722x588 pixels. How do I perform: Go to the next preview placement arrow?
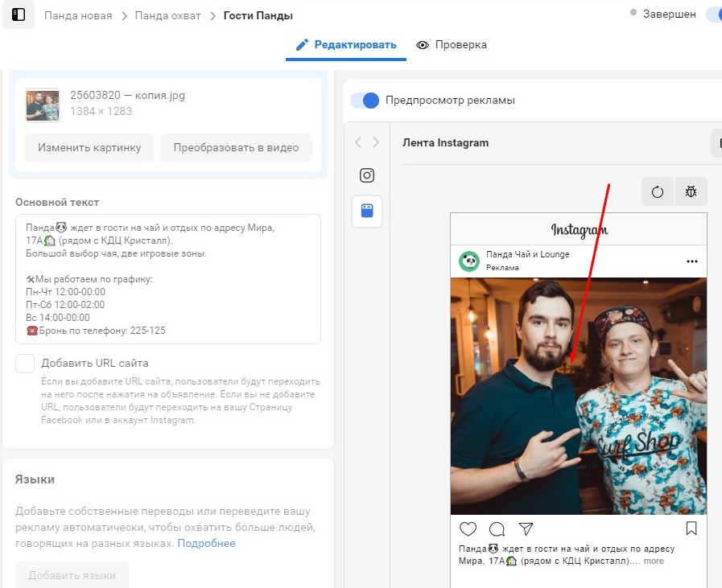pyautogui.click(x=376, y=142)
